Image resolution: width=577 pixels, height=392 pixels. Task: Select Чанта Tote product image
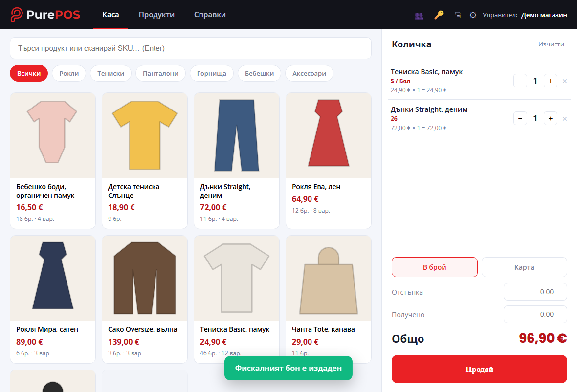coord(329,278)
